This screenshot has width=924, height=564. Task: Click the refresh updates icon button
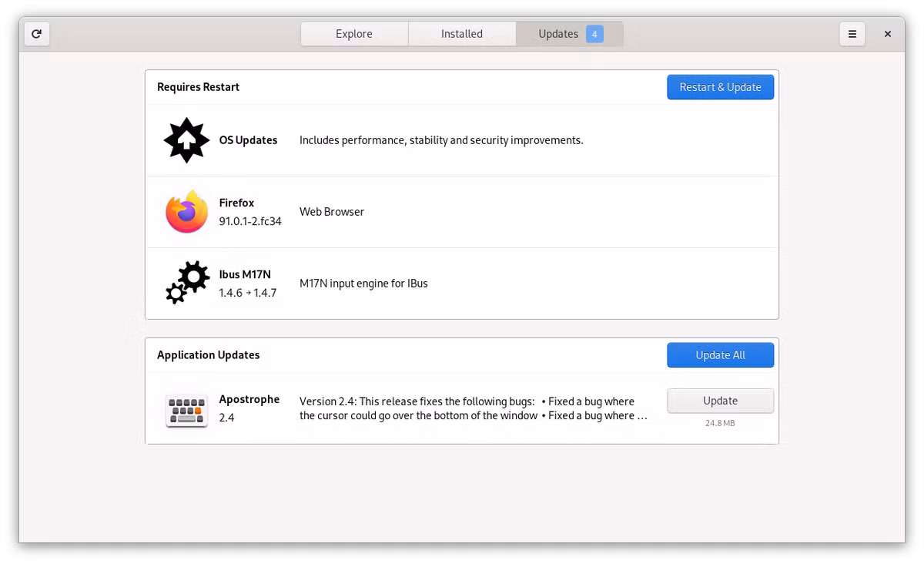click(37, 34)
